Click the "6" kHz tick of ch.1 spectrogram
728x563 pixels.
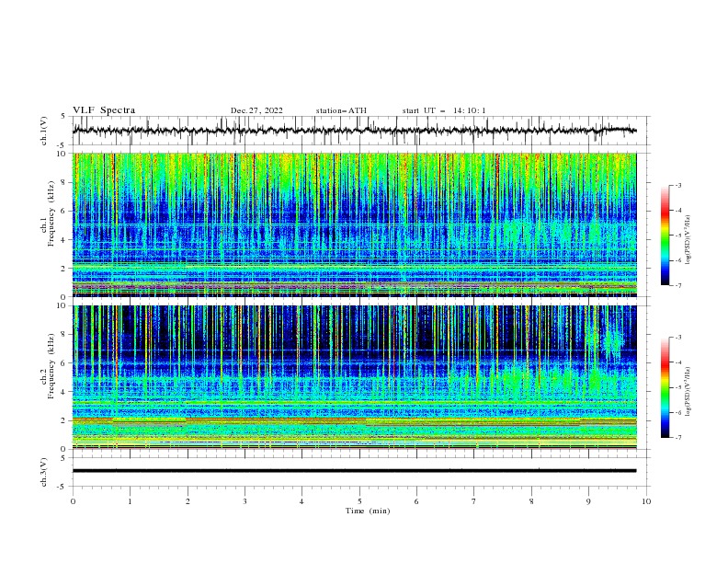tap(64, 211)
